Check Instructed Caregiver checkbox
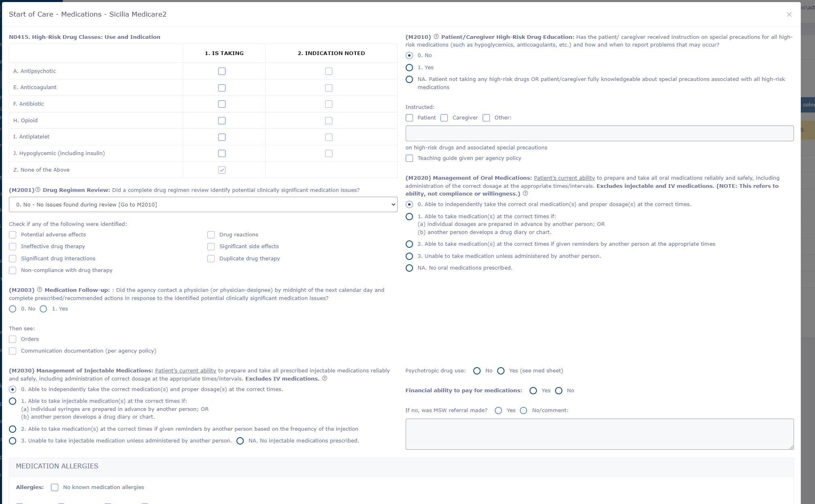This screenshot has width=815, height=504. (444, 118)
